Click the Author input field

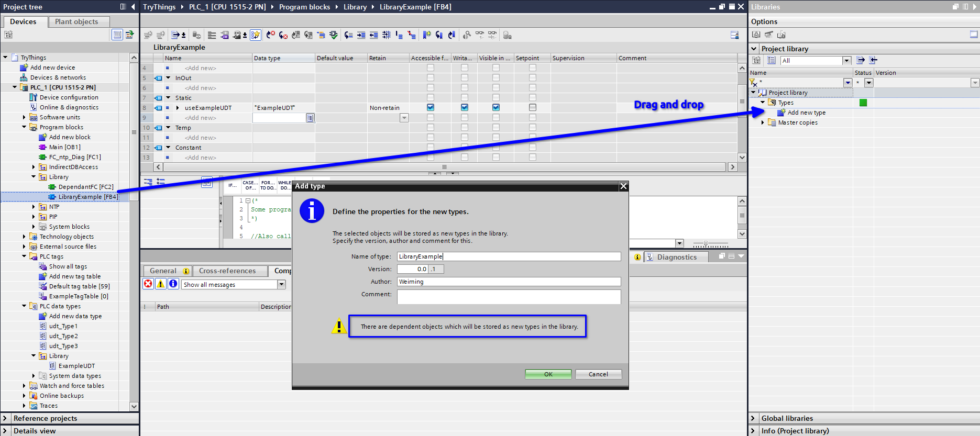pyautogui.click(x=509, y=282)
